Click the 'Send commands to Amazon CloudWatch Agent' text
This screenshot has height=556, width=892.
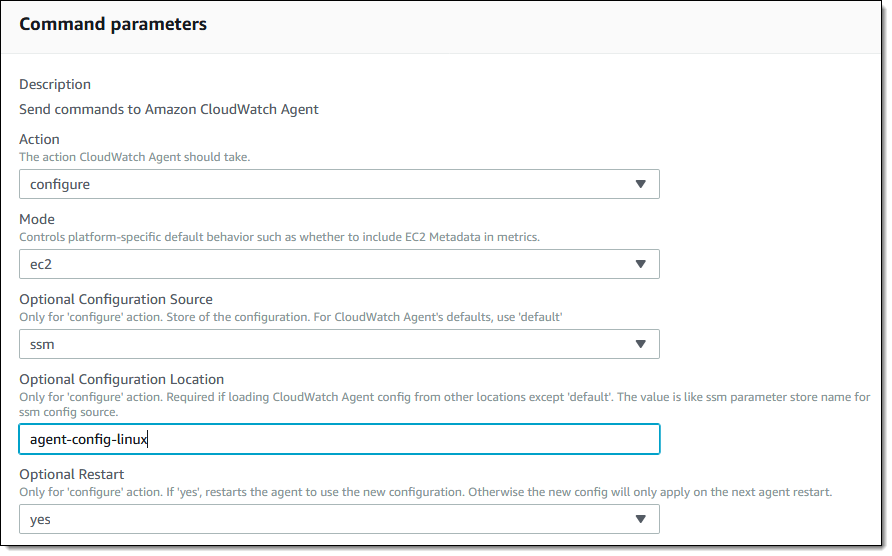[x=169, y=109]
